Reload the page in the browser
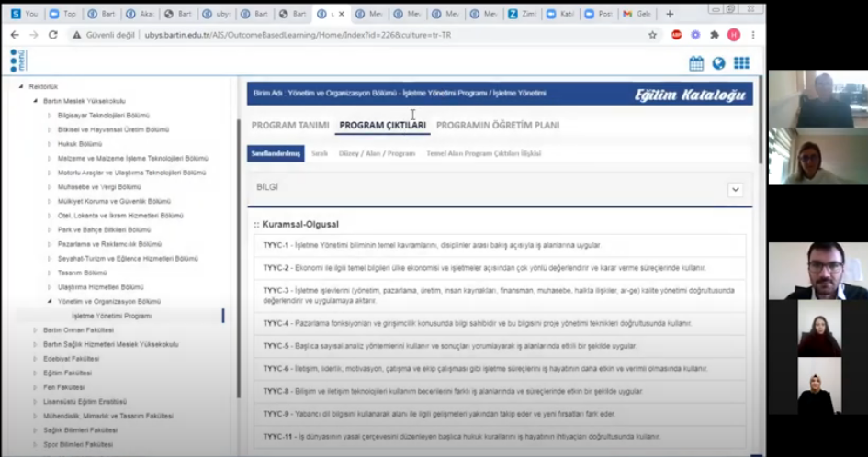 point(52,35)
